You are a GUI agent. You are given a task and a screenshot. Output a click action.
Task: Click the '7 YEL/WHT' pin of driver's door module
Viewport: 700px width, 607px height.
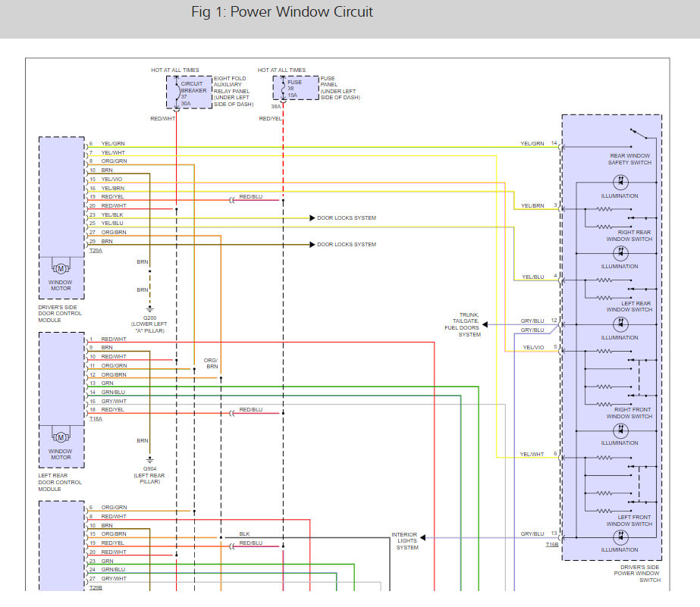coord(107,152)
